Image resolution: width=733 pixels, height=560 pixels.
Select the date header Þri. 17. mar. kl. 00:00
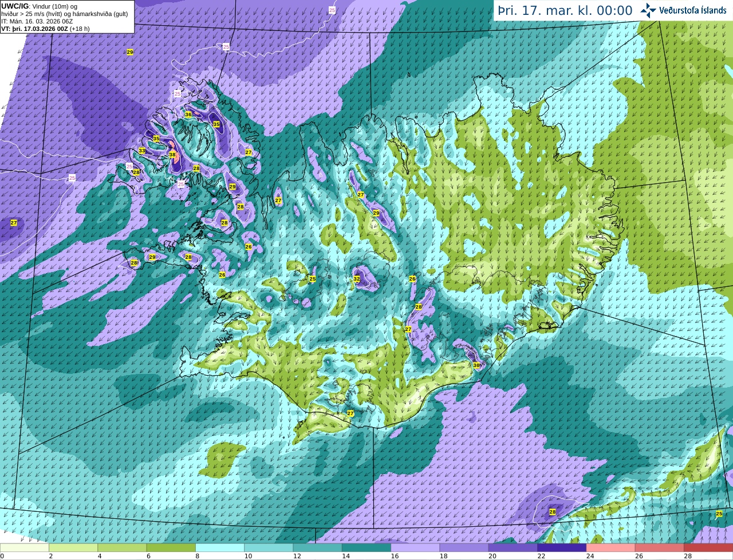(x=565, y=11)
